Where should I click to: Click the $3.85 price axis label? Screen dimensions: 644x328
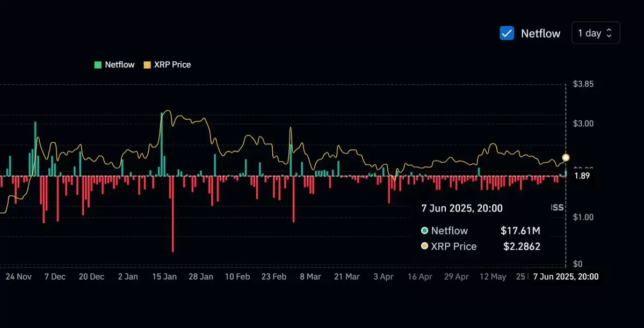tap(583, 84)
